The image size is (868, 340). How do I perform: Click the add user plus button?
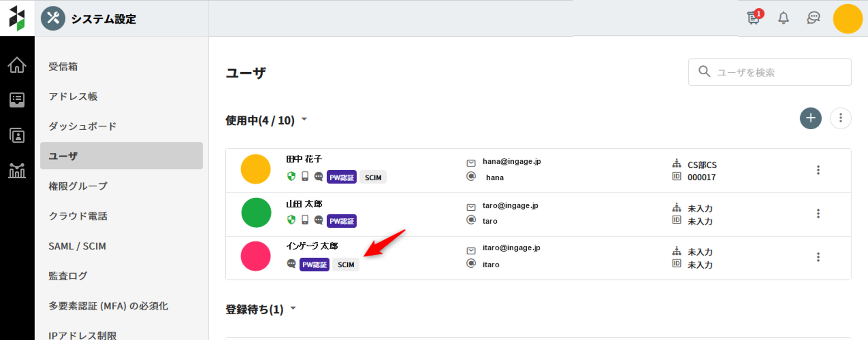tap(810, 118)
